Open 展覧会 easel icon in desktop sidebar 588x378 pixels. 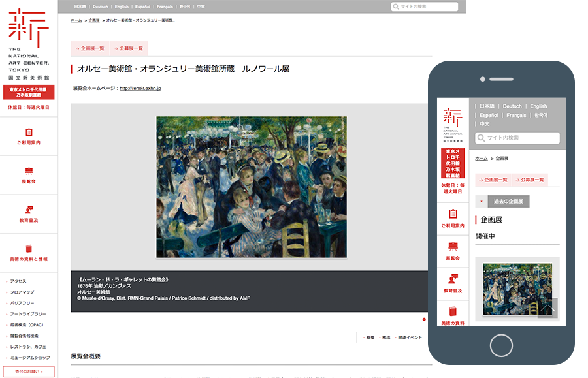click(29, 171)
